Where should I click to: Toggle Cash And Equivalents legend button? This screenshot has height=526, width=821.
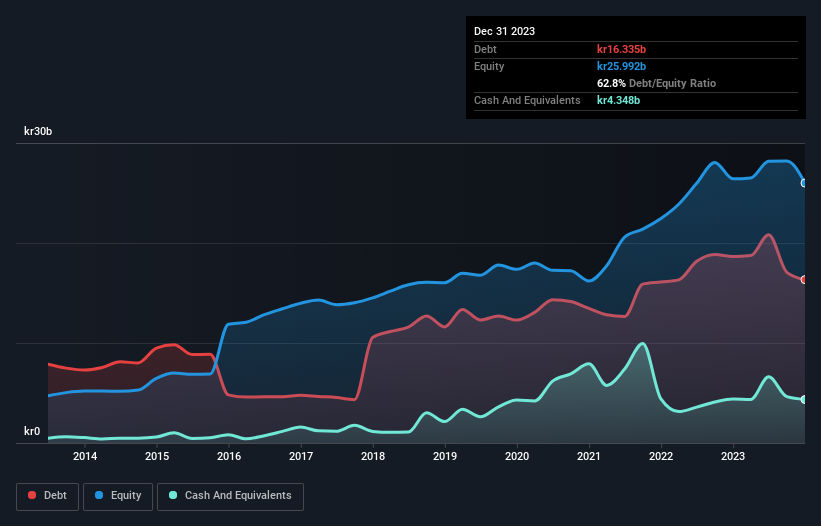(x=230, y=496)
